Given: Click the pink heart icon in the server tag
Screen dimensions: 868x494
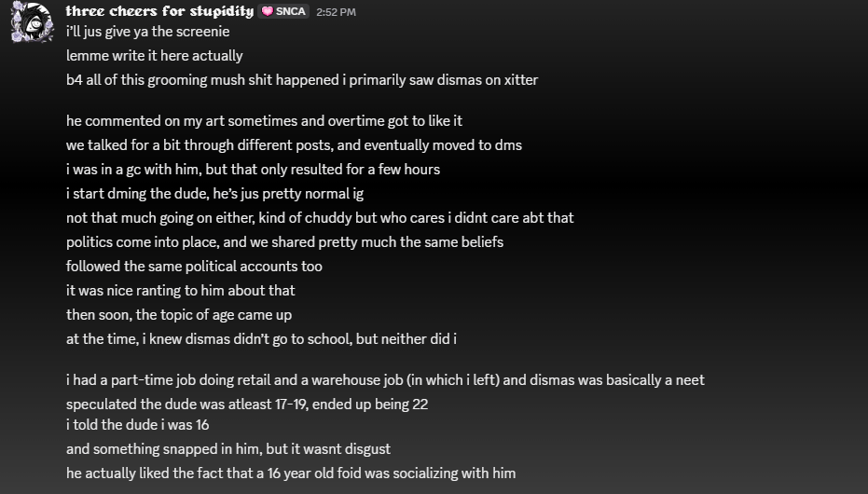Looking at the screenshot, I should pyautogui.click(x=268, y=11).
